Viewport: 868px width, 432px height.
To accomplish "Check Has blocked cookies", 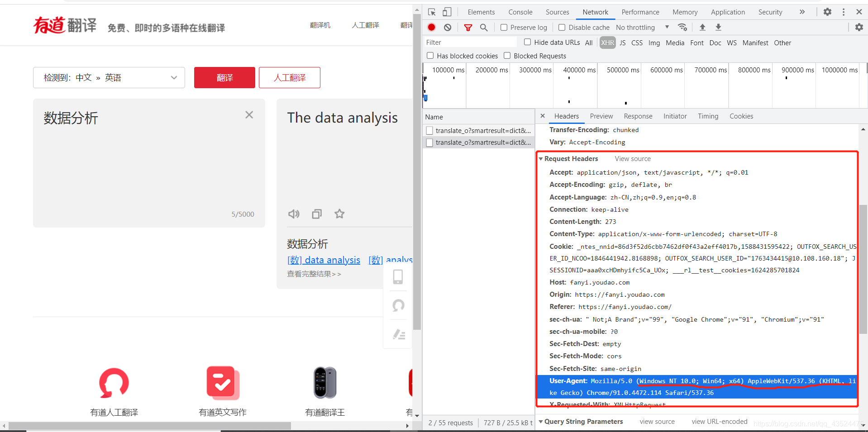I will coord(430,56).
